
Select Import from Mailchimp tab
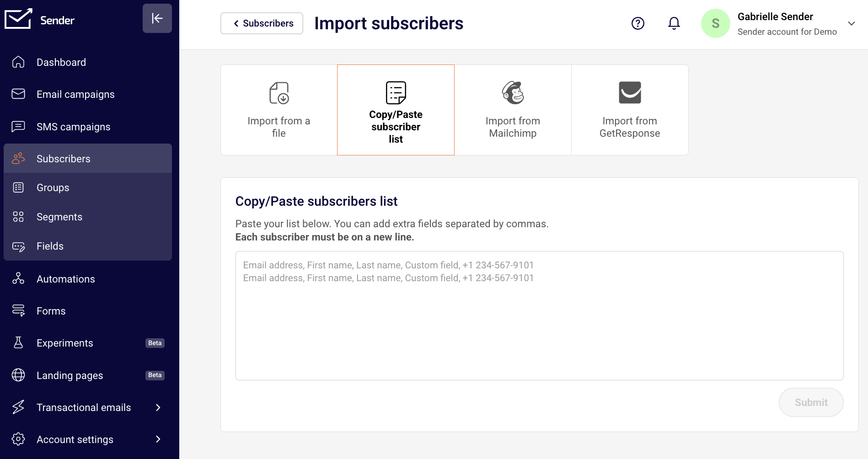[513, 110]
